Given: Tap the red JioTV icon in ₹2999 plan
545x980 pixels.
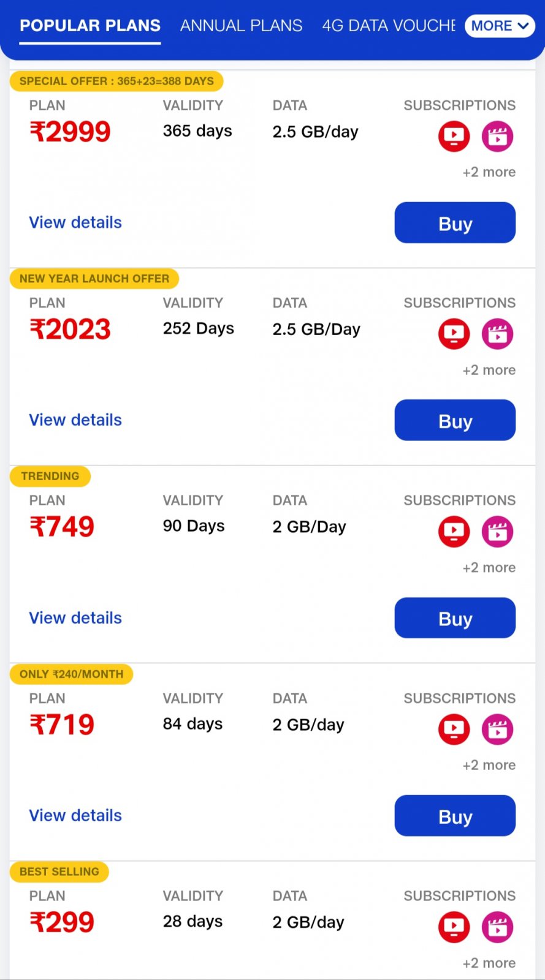Looking at the screenshot, I should coord(454,136).
